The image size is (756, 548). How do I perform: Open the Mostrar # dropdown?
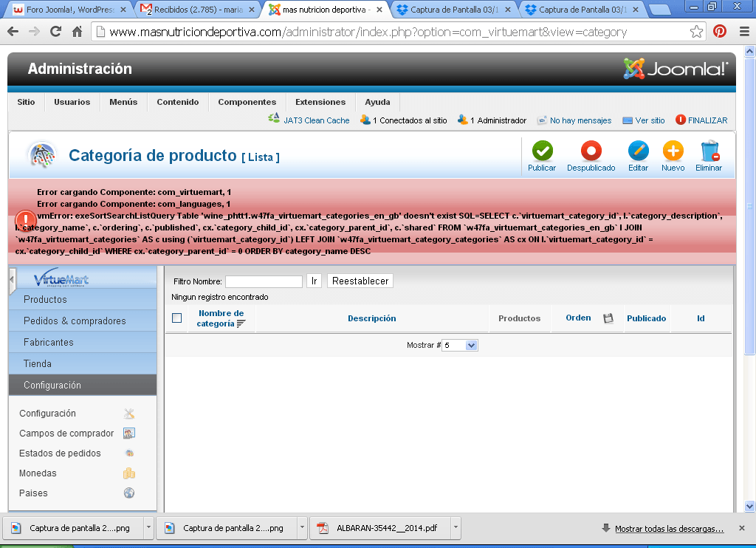[460, 346]
